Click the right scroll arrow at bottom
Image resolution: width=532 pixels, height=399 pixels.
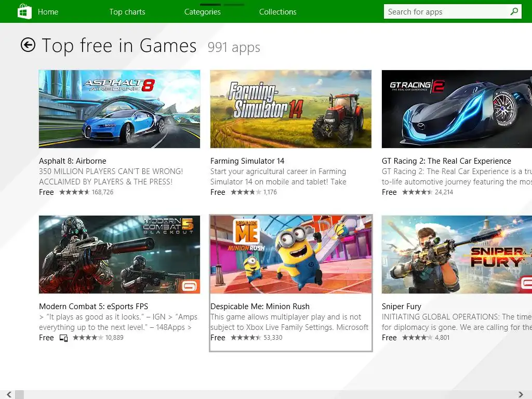pos(521,395)
